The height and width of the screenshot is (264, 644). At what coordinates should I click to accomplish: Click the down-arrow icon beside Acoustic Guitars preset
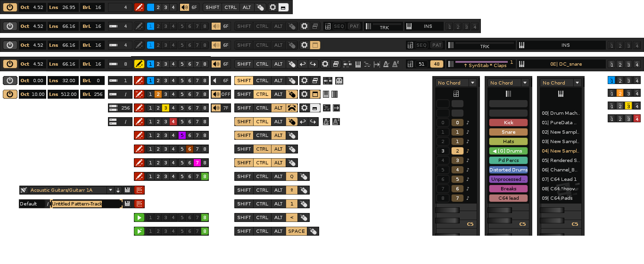(118, 190)
